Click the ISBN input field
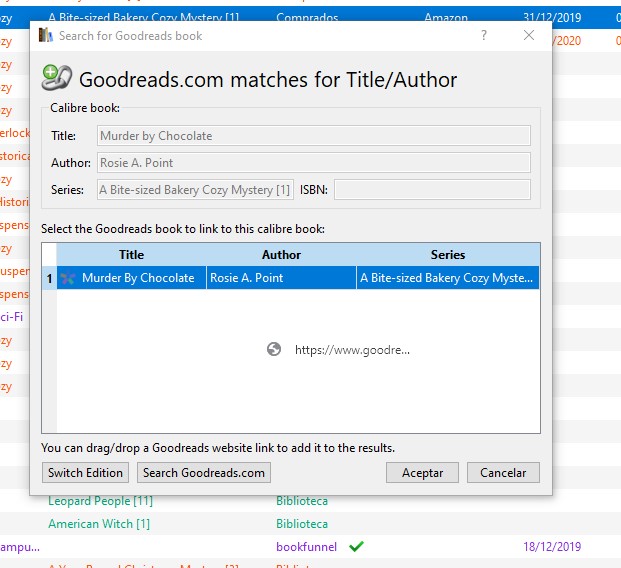Viewport: 621px width, 568px height. click(432, 190)
